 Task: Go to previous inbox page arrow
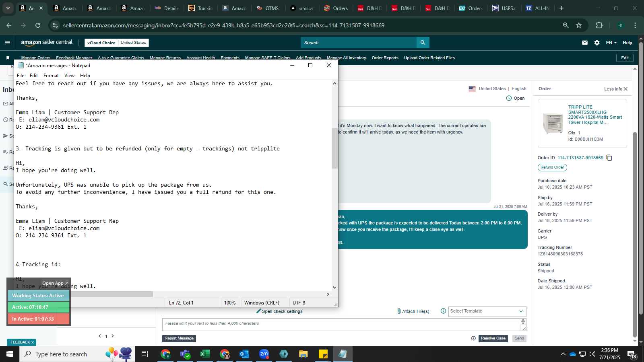(100, 336)
